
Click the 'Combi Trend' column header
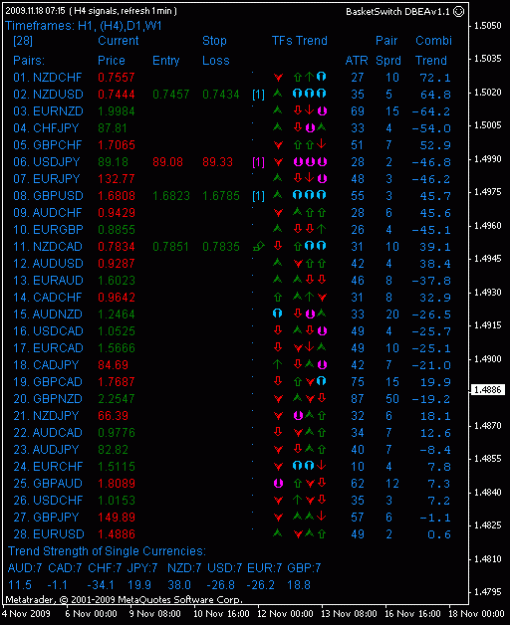point(433,51)
